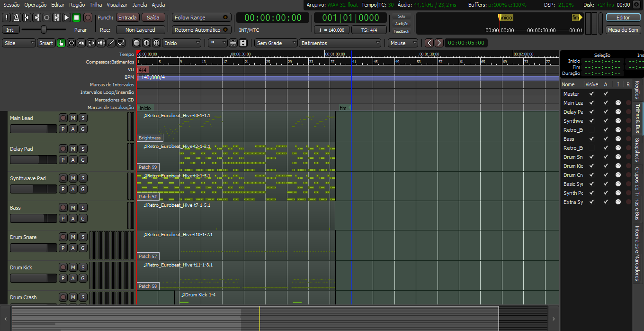This screenshot has height=331, width=644.
Task: Click the expand tracks icon
Action: click(x=243, y=43)
